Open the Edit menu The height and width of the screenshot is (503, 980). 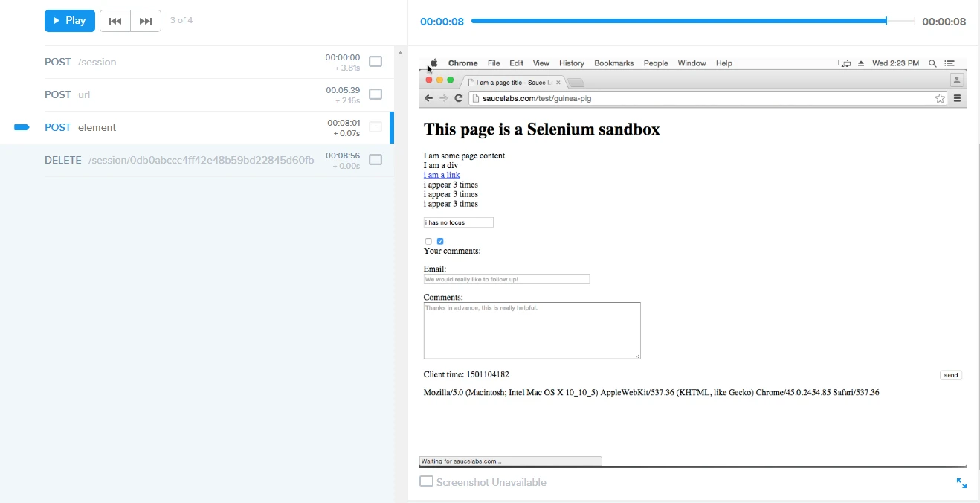(x=516, y=63)
